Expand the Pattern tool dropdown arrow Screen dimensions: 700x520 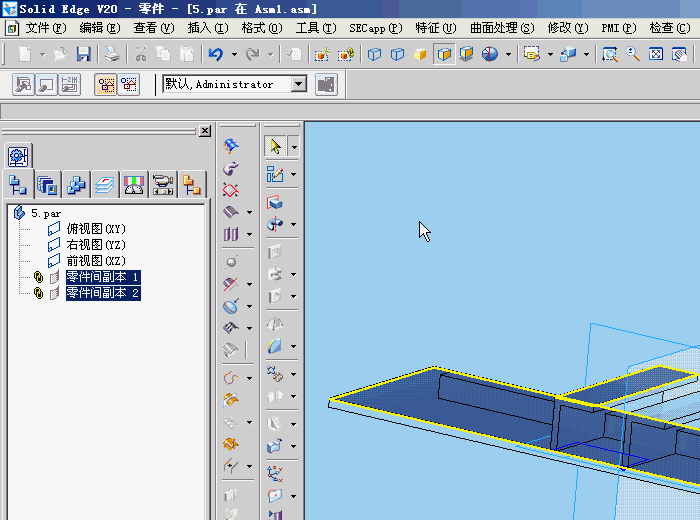pyautogui.click(x=294, y=374)
